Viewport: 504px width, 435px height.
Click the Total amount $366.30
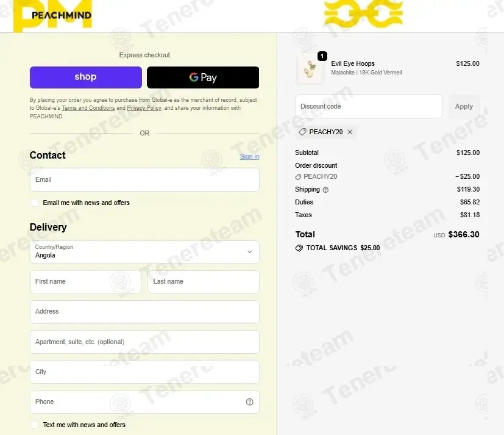point(464,234)
